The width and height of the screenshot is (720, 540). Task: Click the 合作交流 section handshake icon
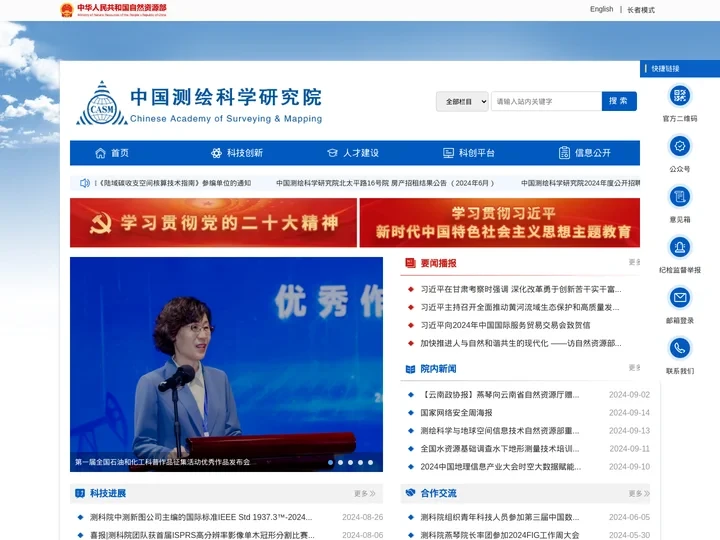point(410,493)
